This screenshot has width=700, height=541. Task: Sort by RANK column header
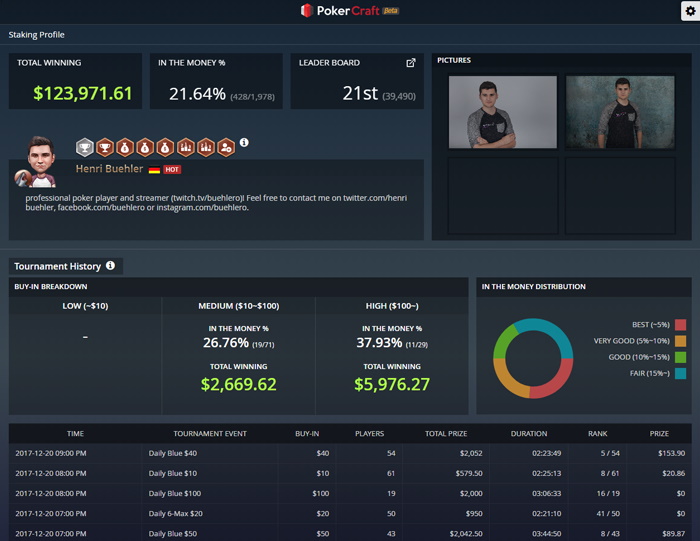click(x=598, y=433)
